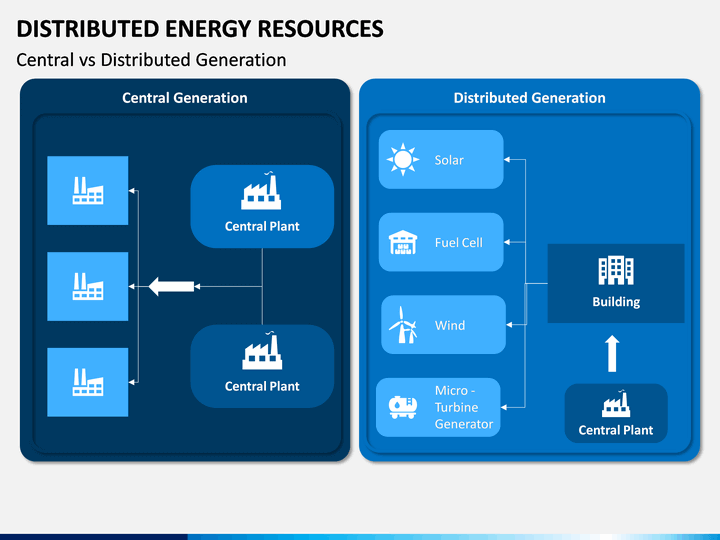Select the "Solar" label
Viewport: 720px width, 540px height.
point(449,160)
